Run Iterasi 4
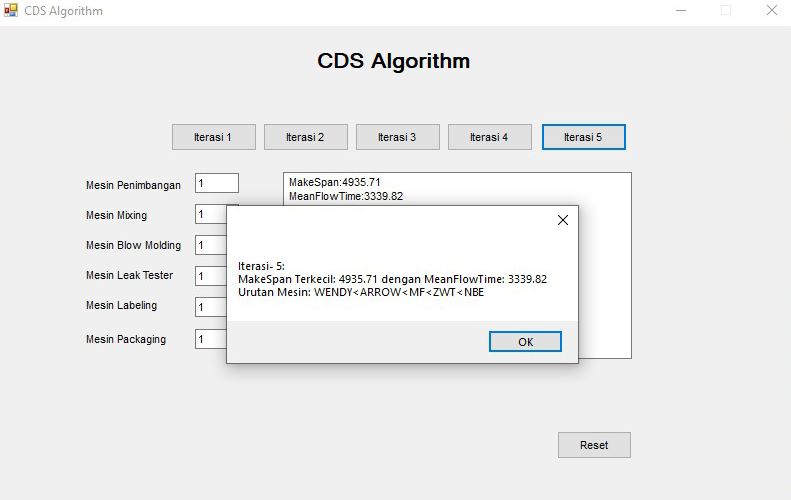 pyautogui.click(x=490, y=137)
